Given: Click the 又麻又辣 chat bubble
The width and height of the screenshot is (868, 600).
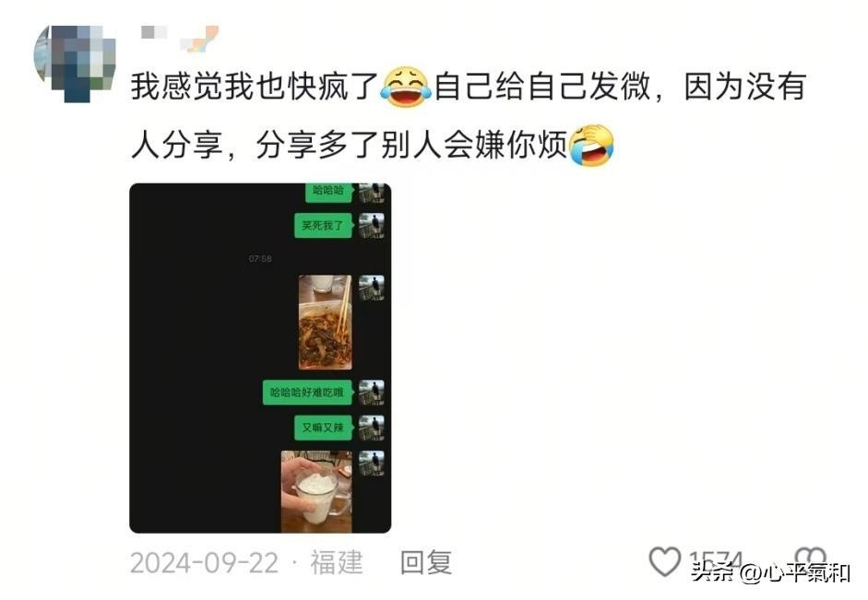Looking at the screenshot, I should pos(323,428).
